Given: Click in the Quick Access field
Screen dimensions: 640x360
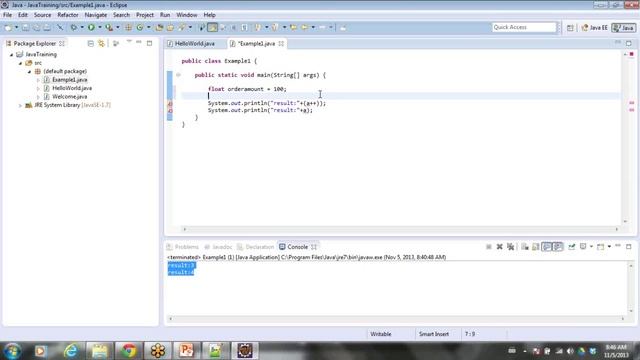Looking at the screenshot, I should (524, 27).
